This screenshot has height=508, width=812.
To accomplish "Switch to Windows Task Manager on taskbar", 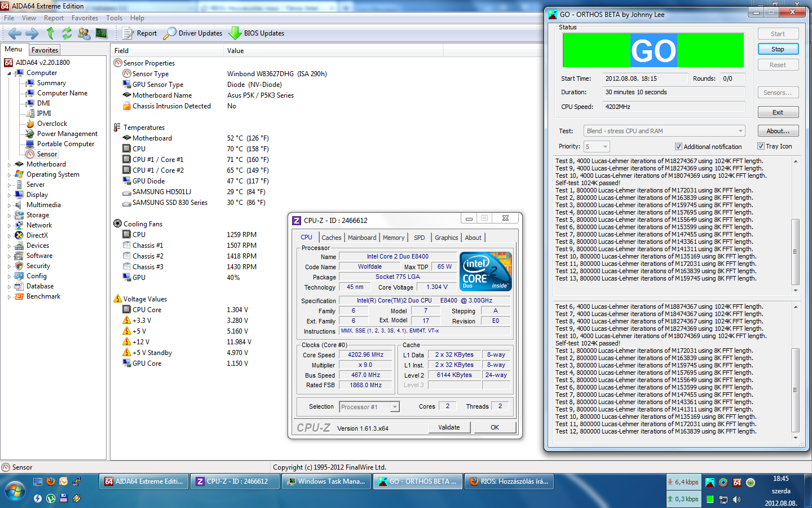I will tap(326, 481).
